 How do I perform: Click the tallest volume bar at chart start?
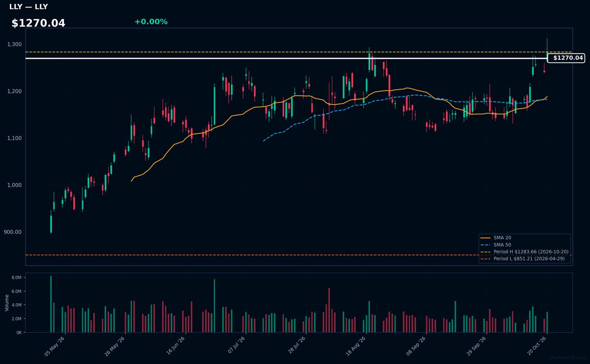(51, 304)
